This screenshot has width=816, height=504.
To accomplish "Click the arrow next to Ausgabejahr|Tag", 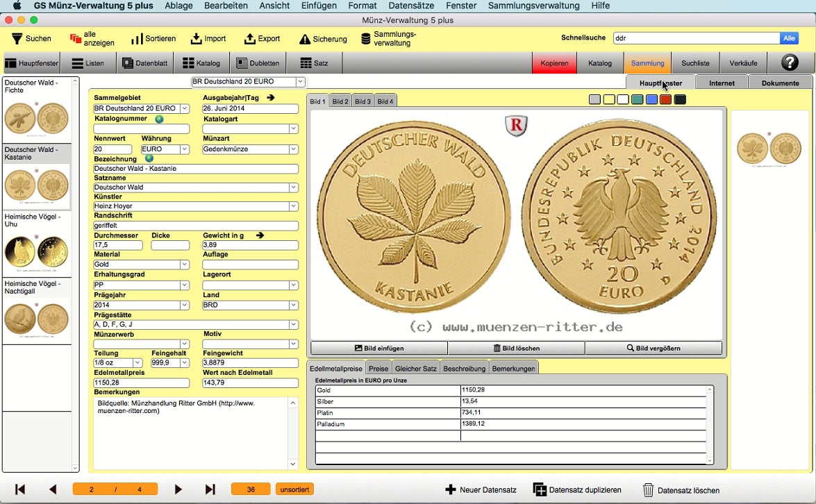I will [x=271, y=98].
